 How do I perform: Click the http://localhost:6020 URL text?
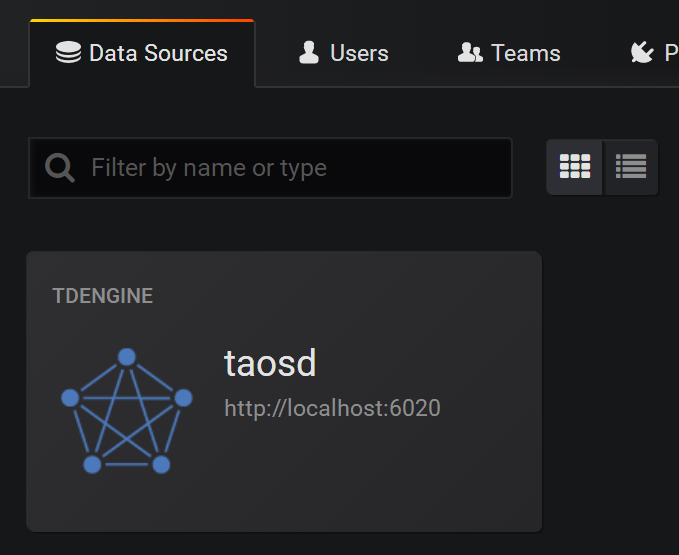[x=332, y=408]
